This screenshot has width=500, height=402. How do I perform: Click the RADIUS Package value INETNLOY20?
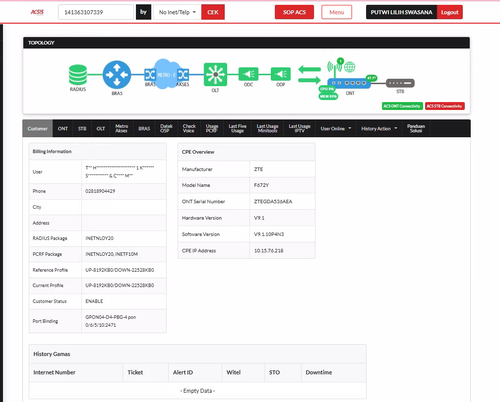(x=99, y=238)
